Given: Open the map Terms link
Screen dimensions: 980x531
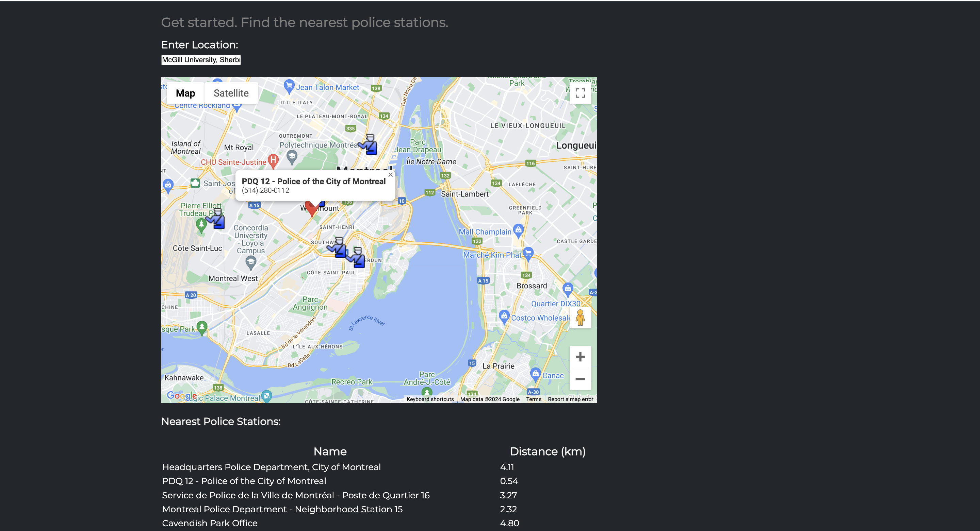Looking at the screenshot, I should 533,399.
